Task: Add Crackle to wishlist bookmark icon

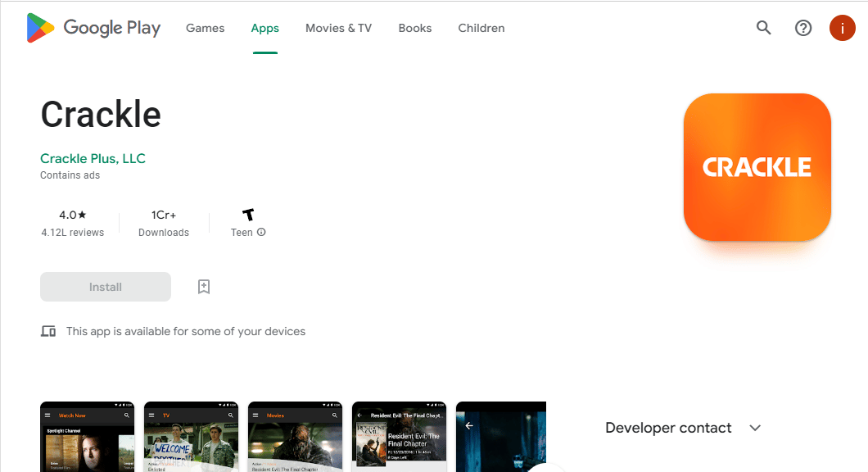Action: click(204, 287)
